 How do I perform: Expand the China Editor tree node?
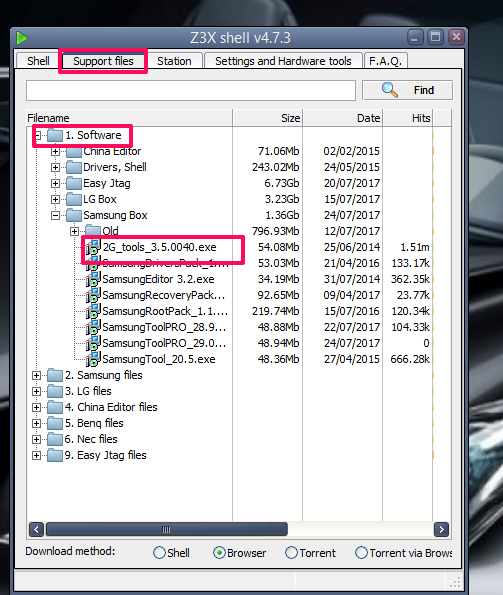point(55,152)
